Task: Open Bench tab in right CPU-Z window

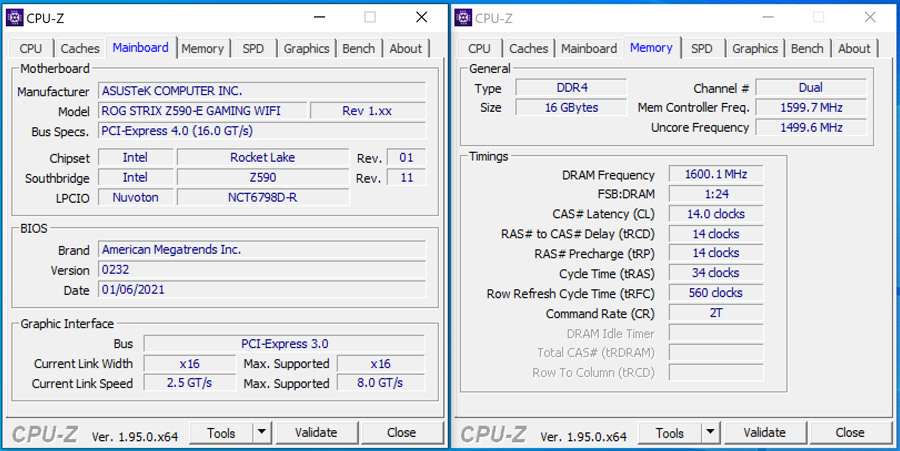Action: [808, 49]
